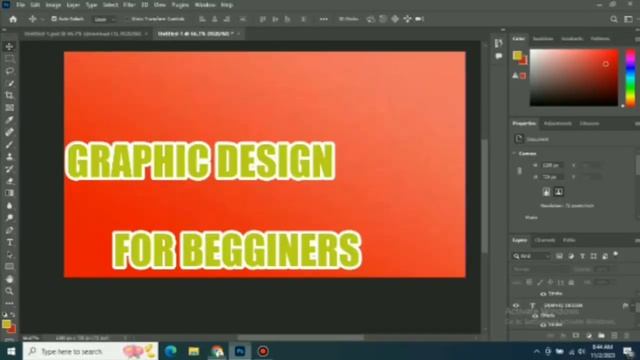The image size is (640, 360).
Task: Hide the GRAPHIC DESIGN text layer
Action: tap(516, 305)
